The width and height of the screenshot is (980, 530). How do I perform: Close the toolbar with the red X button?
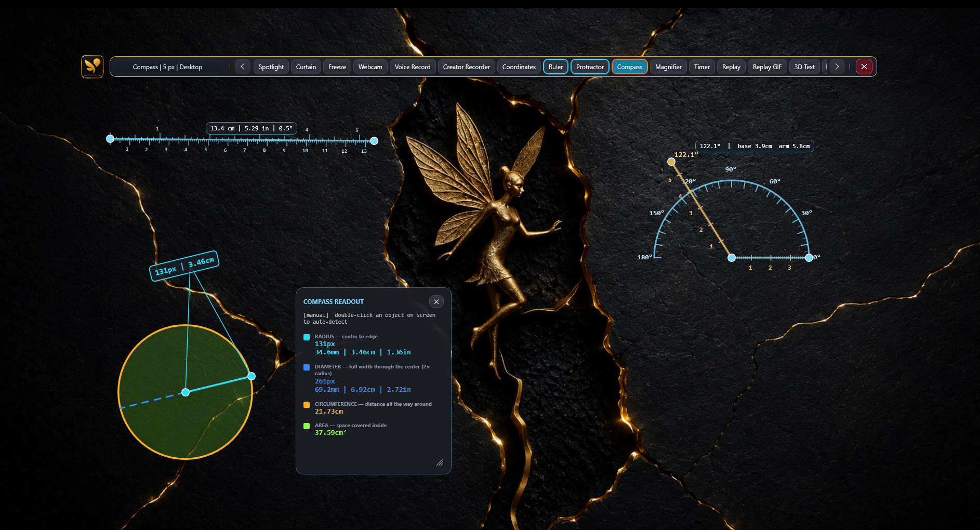(864, 67)
